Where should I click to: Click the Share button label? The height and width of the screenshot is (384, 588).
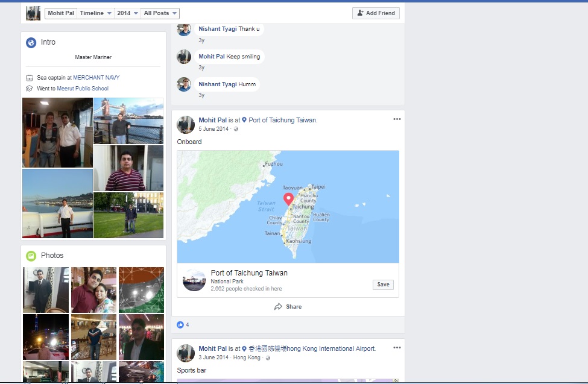click(294, 307)
